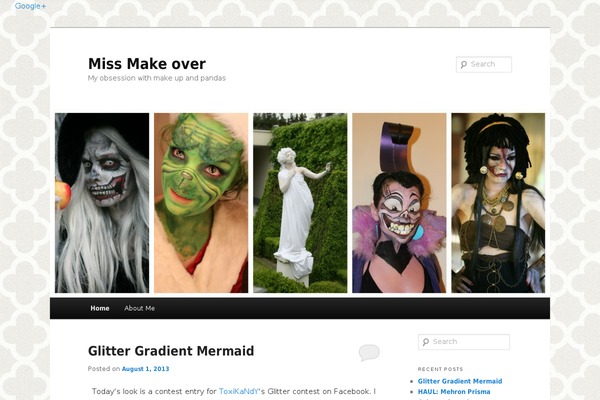The image size is (600, 400).
Task: Open recent post Glitter Gradient Mermaid in sidebar
Action: coord(460,381)
